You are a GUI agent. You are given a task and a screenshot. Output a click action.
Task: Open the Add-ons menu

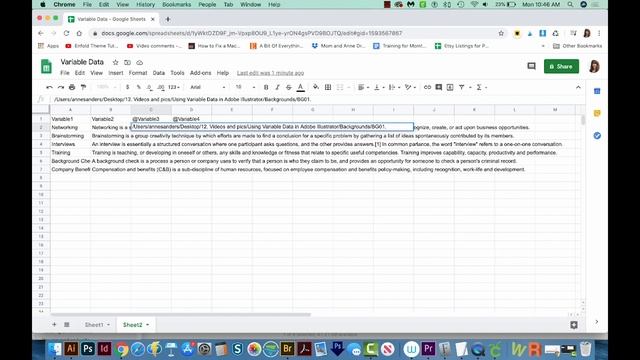[200, 73]
